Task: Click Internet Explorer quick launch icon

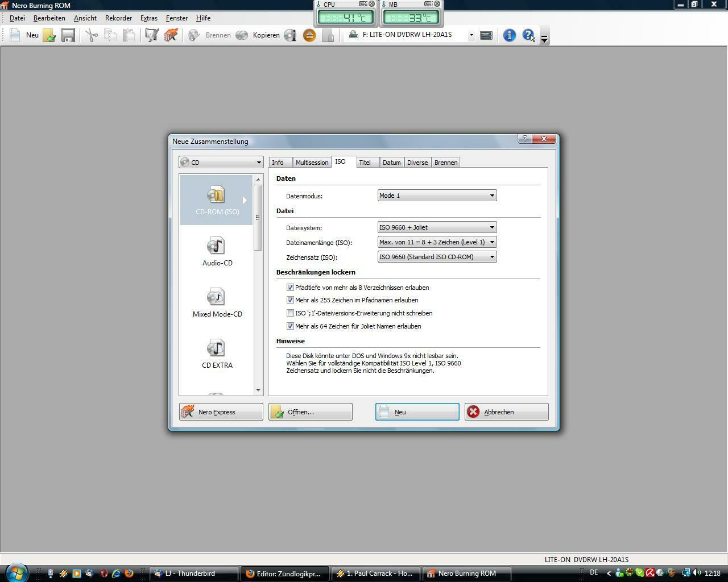Action: tap(117, 573)
